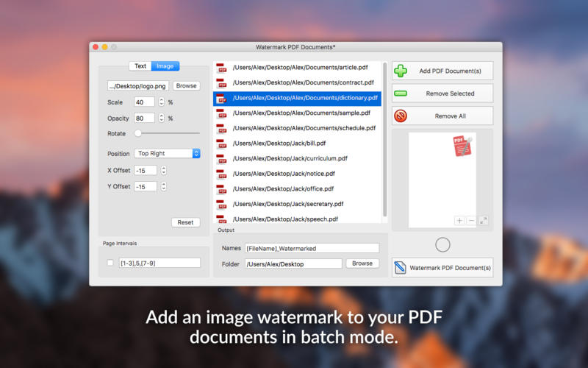Expand the preview to full size

(x=484, y=220)
